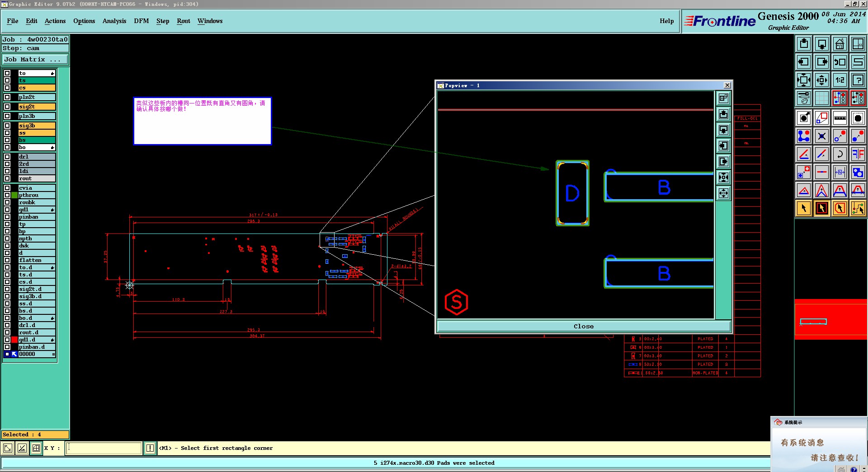The height and width of the screenshot is (472, 868).
Task: Click the exclamation mark icon beside the coordinate field
Action: (150, 448)
